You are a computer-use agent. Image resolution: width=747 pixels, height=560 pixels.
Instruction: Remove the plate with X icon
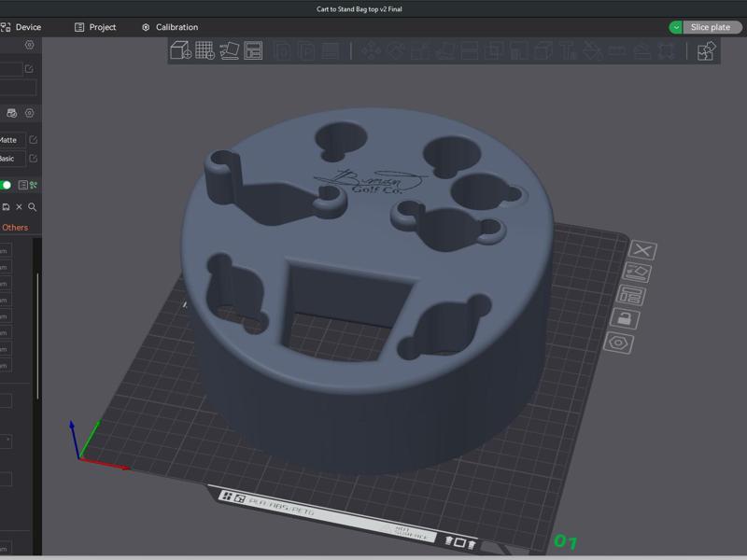(642, 250)
